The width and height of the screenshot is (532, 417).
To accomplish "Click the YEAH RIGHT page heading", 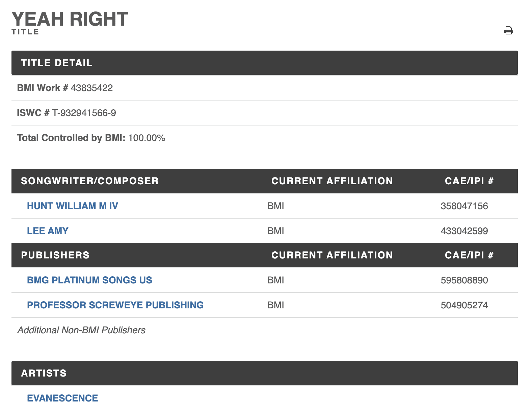I will tap(70, 19).
